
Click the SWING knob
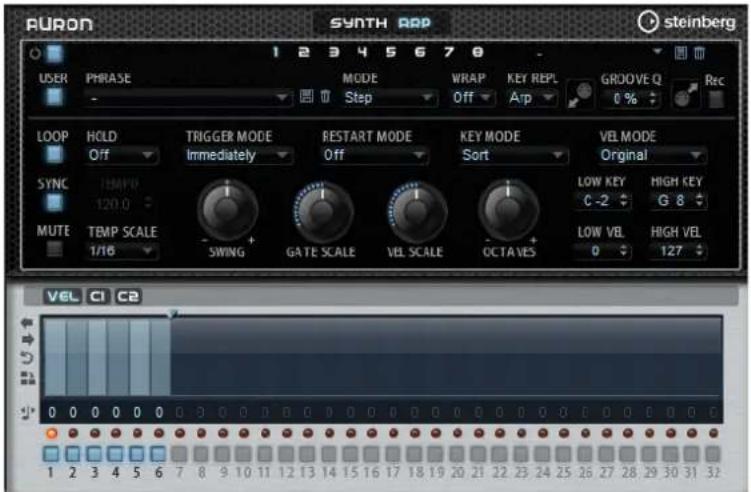point(228,209)
